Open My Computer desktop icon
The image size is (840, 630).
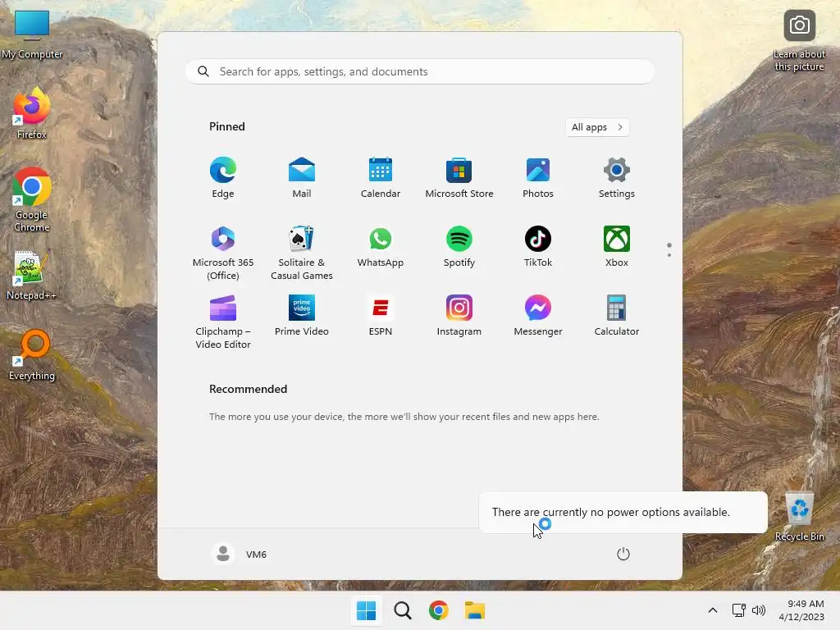tap(32, 34)
